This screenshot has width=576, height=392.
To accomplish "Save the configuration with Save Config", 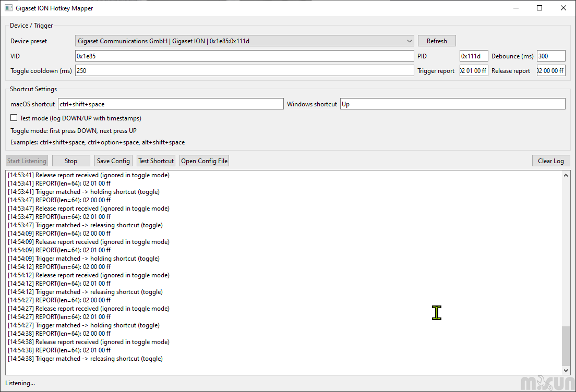I will (113, 161).
